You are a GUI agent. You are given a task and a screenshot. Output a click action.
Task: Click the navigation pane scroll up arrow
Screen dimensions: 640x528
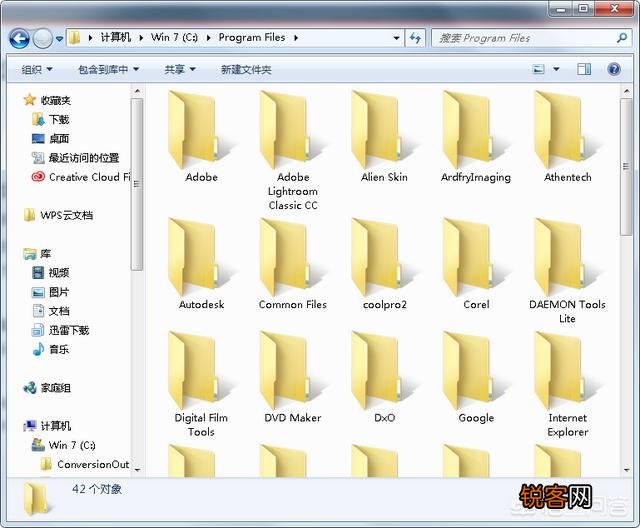pos(137,91)
